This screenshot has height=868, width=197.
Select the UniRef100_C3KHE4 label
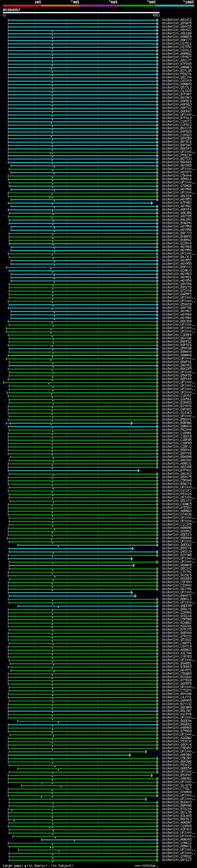(x=177, y=335)
